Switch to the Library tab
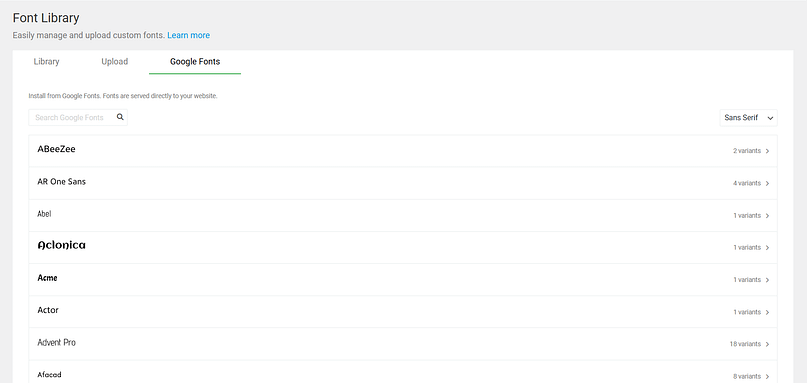 (46, 61)
